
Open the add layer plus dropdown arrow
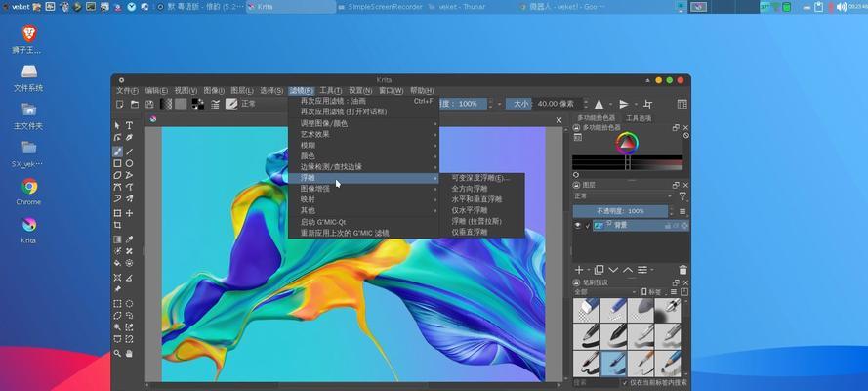[x=588, y=270]
